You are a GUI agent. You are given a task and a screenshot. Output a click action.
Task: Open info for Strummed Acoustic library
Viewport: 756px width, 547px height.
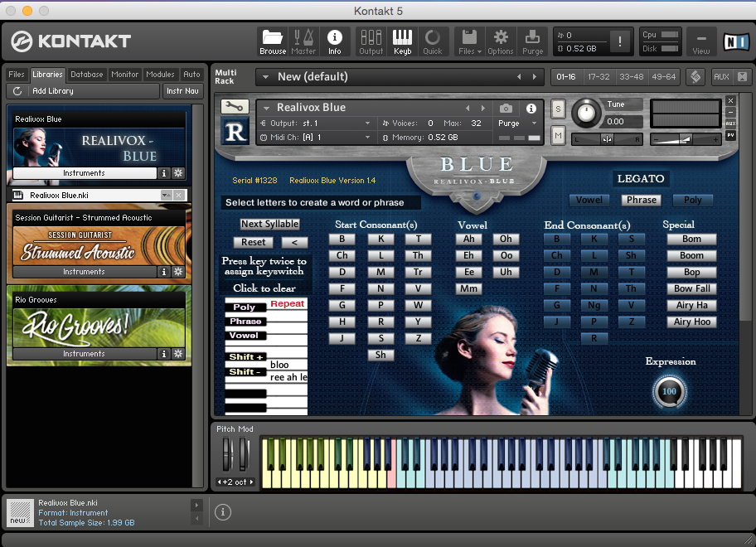(x=164, y=272)
